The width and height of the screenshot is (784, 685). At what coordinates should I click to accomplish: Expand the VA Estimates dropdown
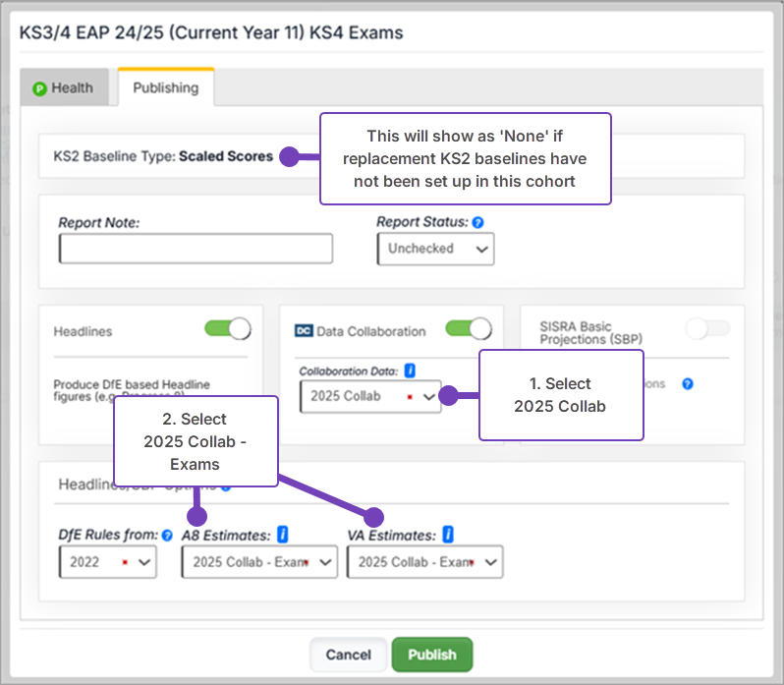[x=424, y=563]
